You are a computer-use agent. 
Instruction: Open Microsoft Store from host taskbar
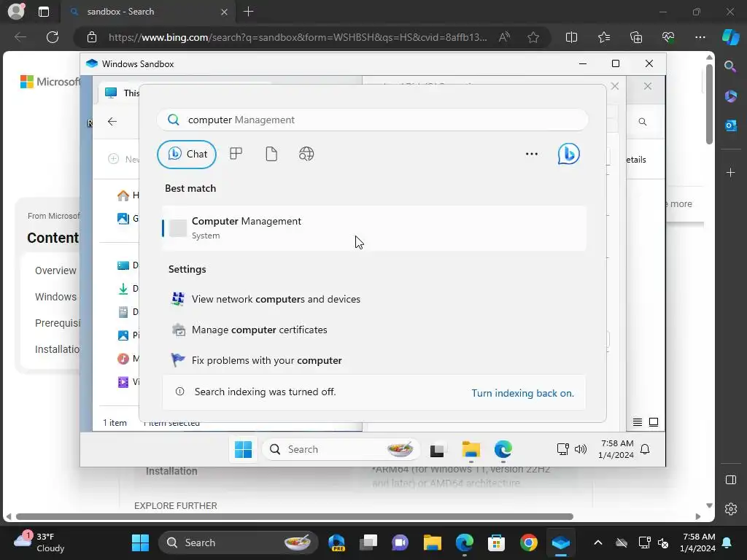[x=496, y=542]
